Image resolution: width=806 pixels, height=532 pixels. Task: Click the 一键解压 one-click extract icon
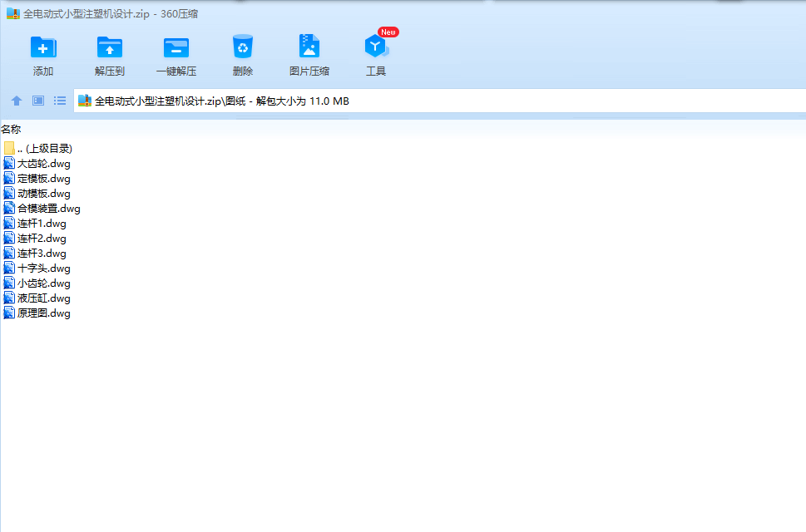[x=176, y=47]
